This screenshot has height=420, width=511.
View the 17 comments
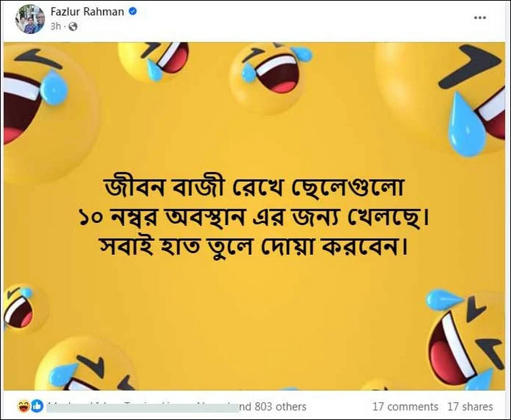tap(405, 406)
